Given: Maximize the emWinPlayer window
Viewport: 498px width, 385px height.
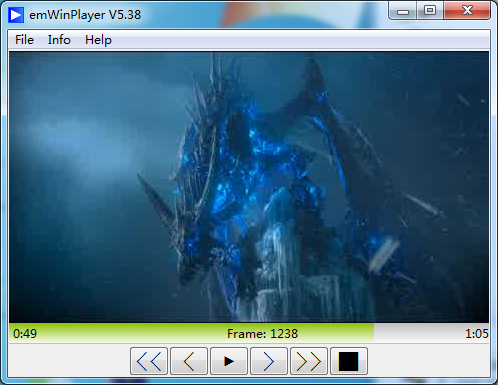Looking at the screenshot, I should click(x=430, y=11).
